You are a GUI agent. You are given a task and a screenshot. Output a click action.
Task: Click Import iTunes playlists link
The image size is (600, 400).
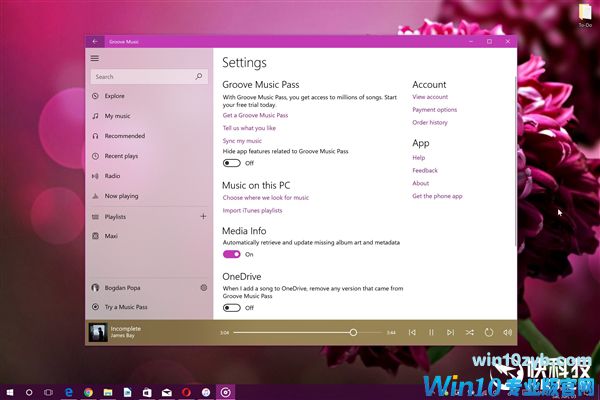252,211
